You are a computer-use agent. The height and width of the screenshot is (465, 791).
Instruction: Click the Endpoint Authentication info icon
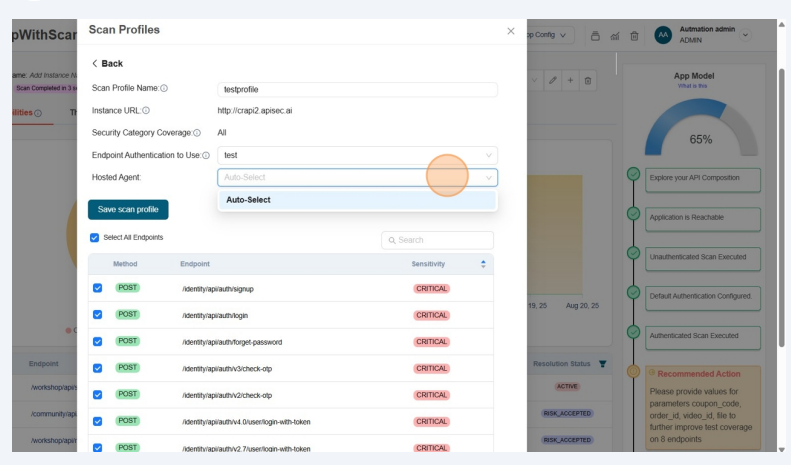(206, 155)
